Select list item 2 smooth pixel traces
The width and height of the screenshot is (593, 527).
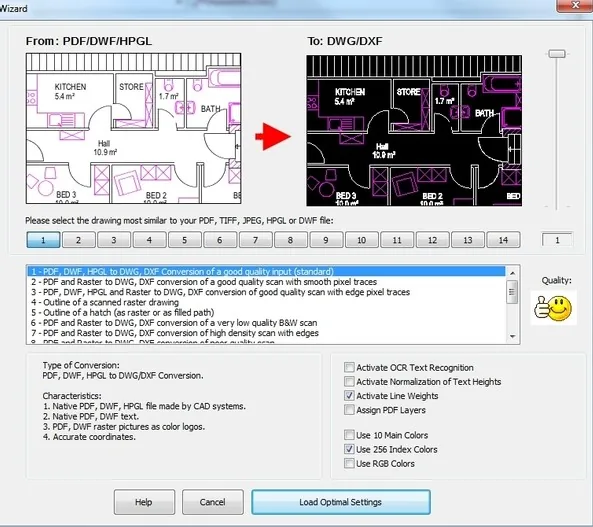pos(266,282)
